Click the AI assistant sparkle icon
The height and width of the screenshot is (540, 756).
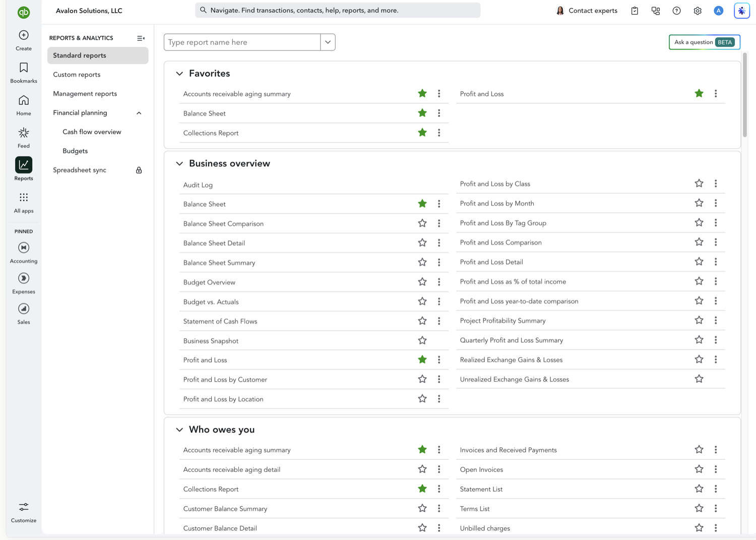pyautogui.click(x=742, y=11)
